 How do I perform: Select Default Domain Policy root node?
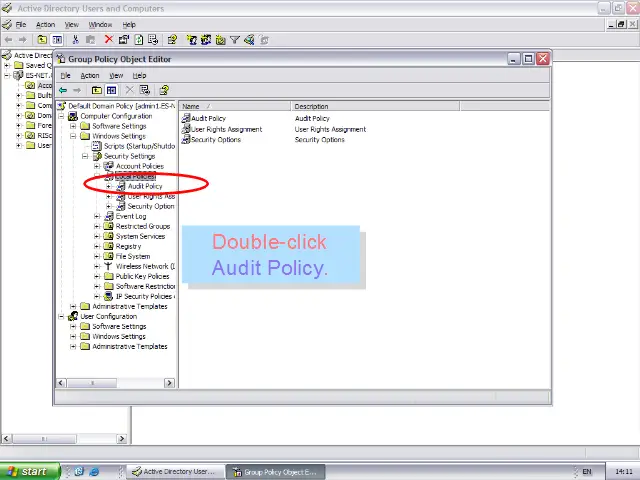(x=122, y=106)
